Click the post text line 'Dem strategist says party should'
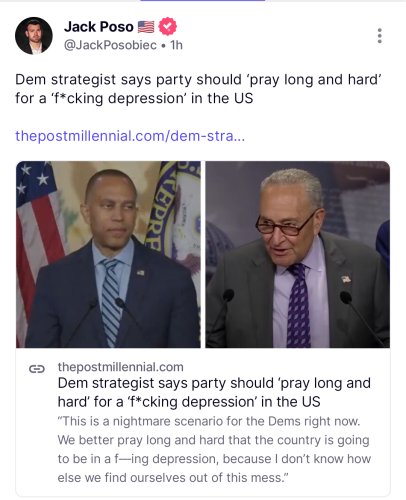 tap(198, 80)
